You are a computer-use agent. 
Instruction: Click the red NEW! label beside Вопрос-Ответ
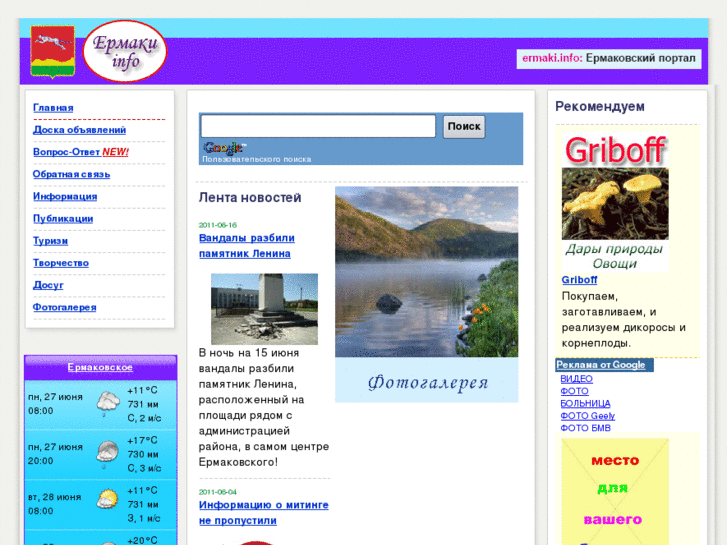[115, 152]
